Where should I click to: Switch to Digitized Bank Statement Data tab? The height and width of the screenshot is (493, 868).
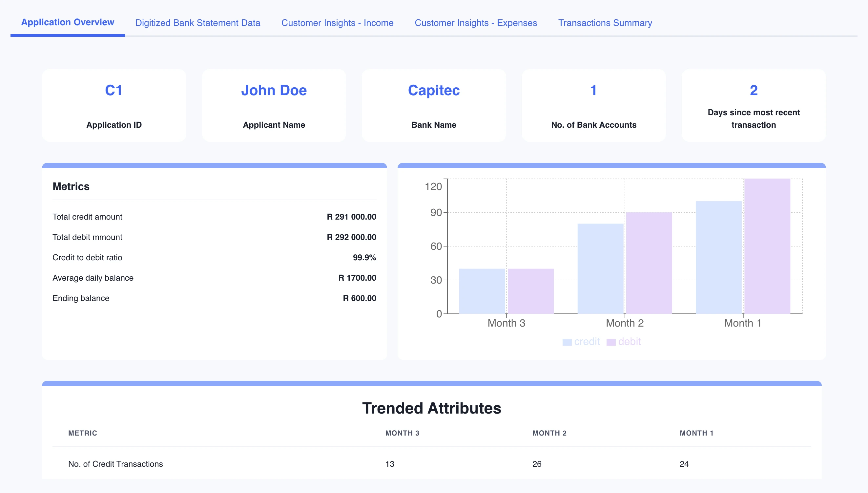197,23
